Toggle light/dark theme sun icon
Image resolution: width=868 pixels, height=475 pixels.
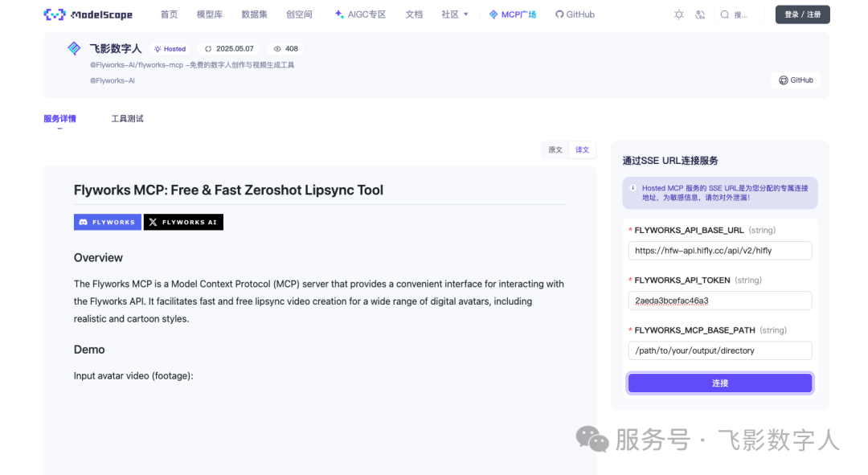pos(678,15)
